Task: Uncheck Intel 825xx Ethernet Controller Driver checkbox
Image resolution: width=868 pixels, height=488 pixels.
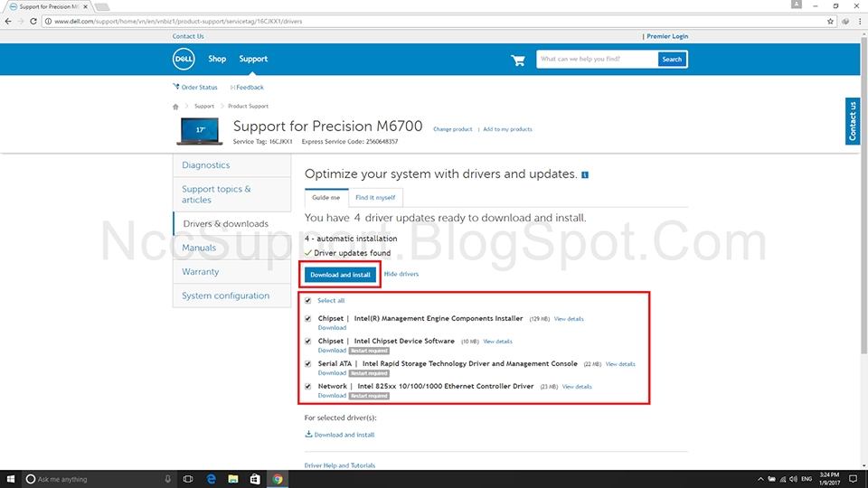Action: [307, 387]
